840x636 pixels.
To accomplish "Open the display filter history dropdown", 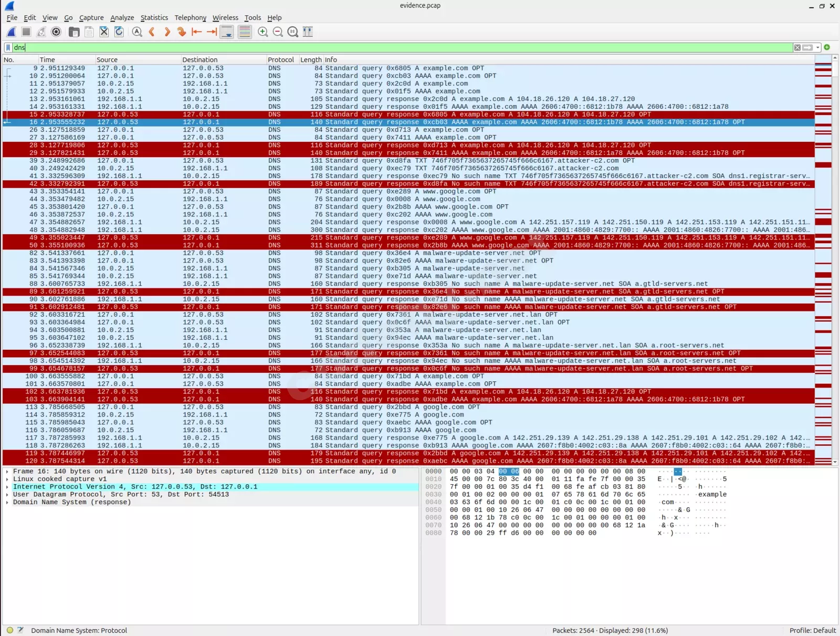I will coord(818,48).
